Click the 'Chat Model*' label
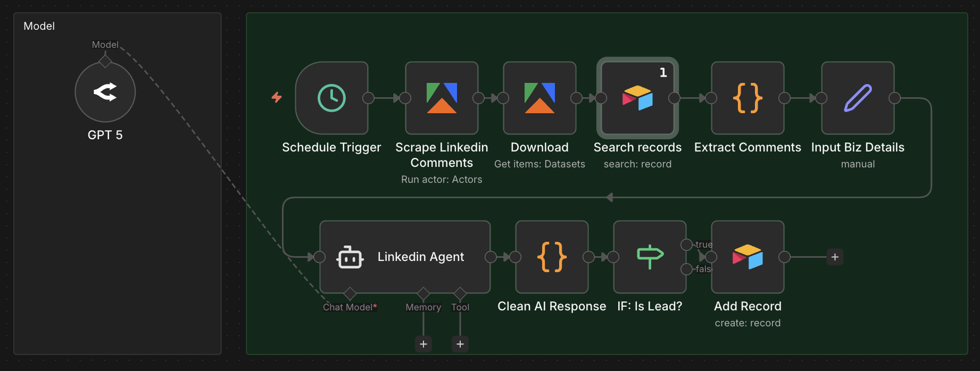 pos(350,307)
